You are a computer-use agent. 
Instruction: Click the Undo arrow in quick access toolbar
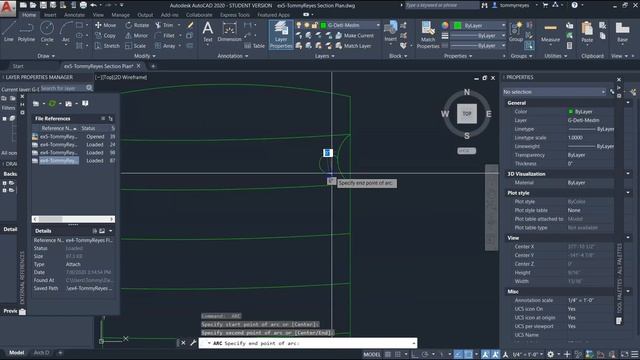point(93,5)
